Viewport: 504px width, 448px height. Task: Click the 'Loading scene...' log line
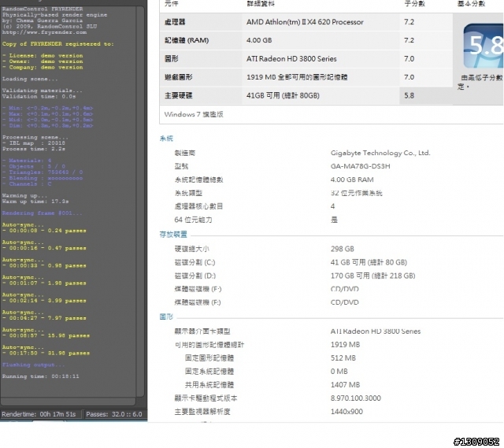tap(30, 79)
